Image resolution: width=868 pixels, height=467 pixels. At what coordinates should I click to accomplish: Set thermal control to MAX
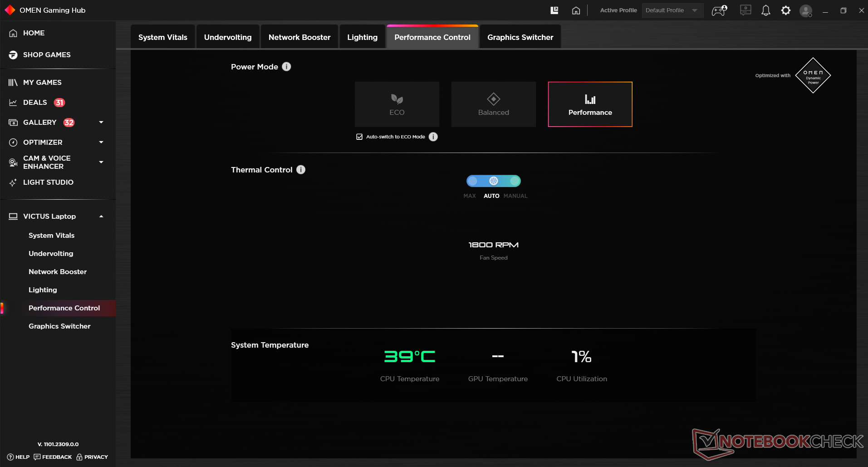(x=472, y=181)
